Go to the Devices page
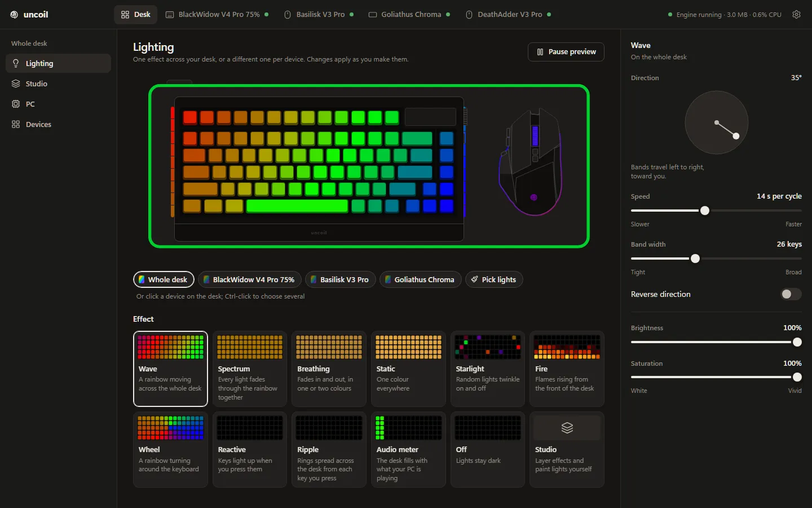 (x=58, y=124)
